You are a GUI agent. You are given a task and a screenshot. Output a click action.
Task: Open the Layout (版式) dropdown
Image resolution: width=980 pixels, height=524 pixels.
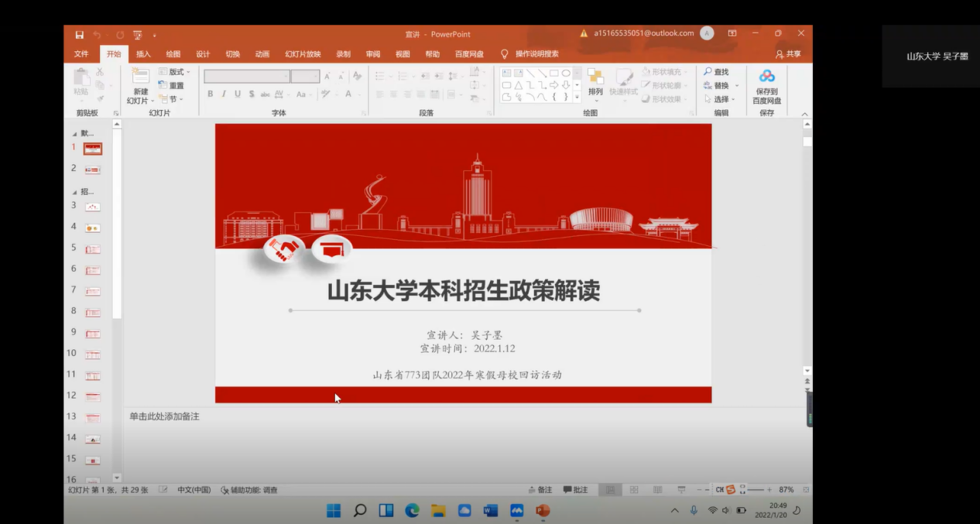point(174,72)
